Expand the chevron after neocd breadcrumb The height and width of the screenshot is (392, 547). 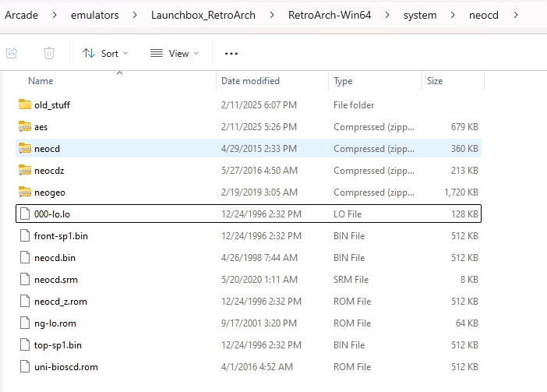tap(516, 14)
